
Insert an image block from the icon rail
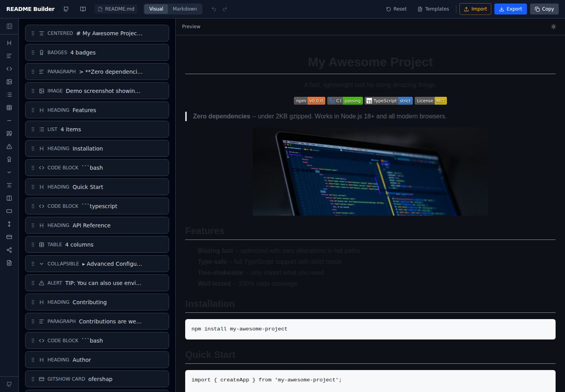pos(9,82)
